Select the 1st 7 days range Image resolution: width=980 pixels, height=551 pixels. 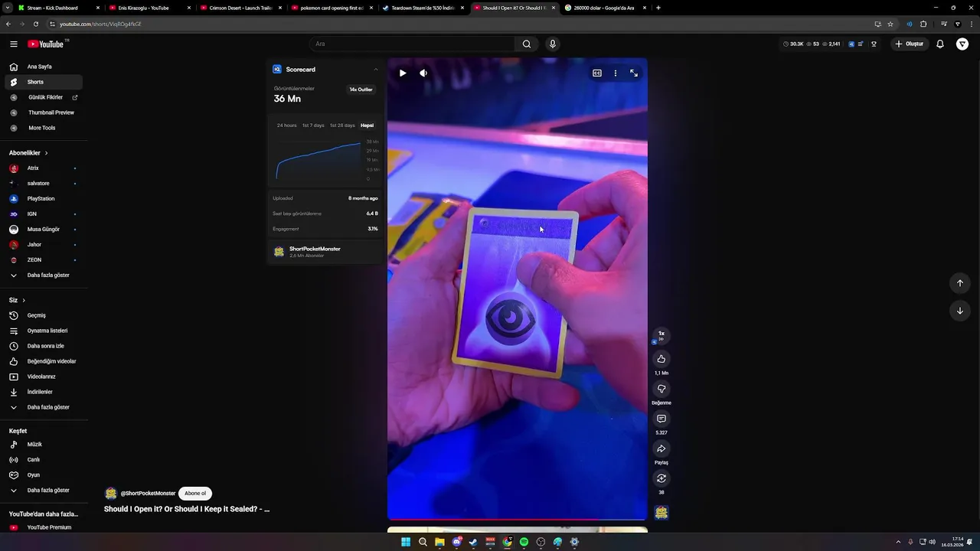(313, 126)
